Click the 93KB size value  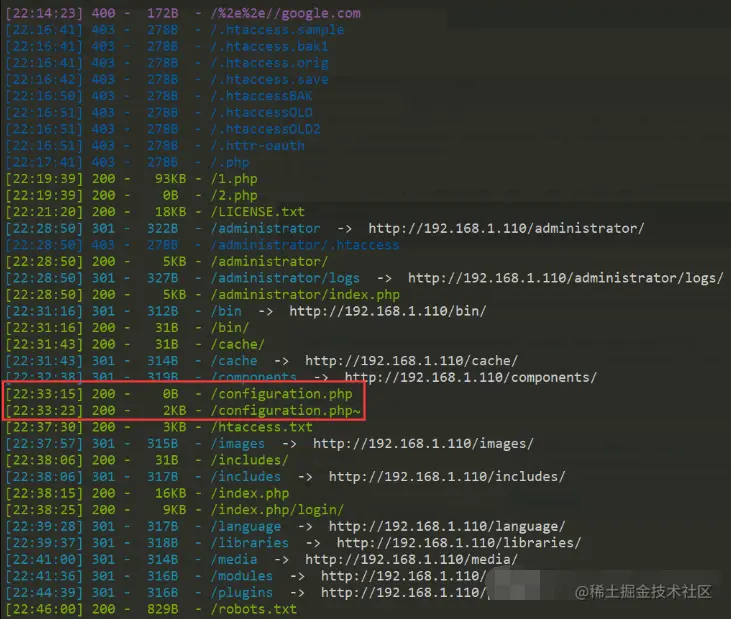pos(171,179)
